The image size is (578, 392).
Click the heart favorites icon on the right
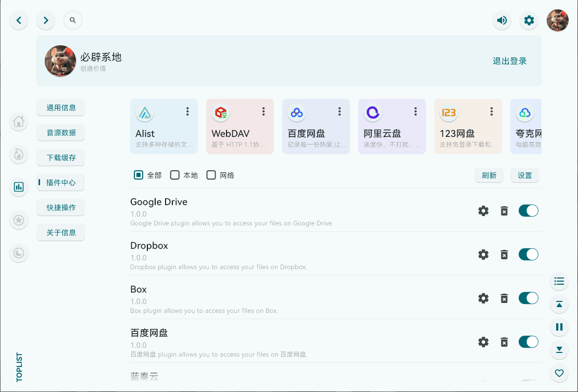(559, 373)
